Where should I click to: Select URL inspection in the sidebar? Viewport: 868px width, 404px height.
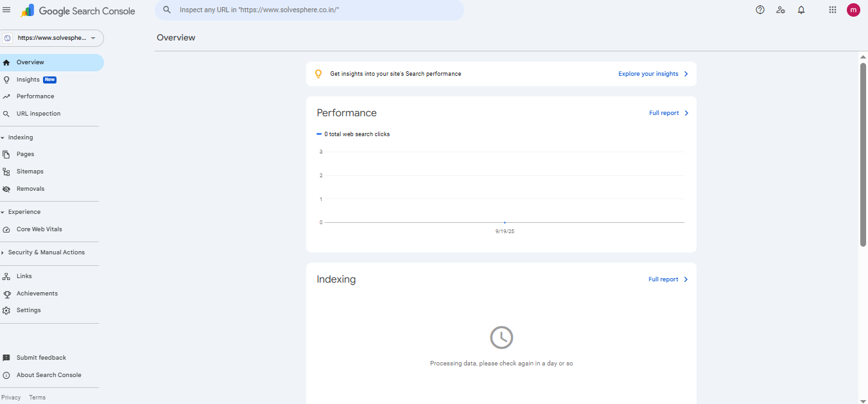tap(39, 114)
